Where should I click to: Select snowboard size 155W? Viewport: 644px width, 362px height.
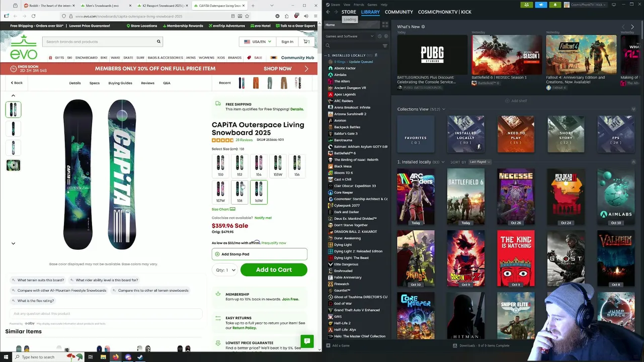[278, 166]
